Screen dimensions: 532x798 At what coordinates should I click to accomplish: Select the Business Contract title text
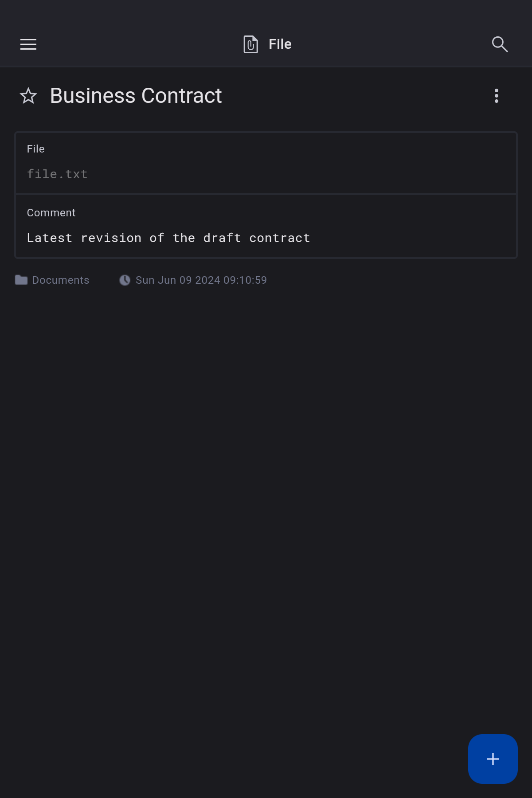pyautogui.click(x=136, y=96)
